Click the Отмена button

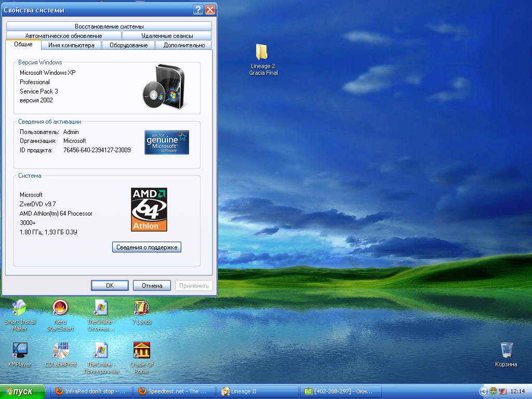(152, 285)
